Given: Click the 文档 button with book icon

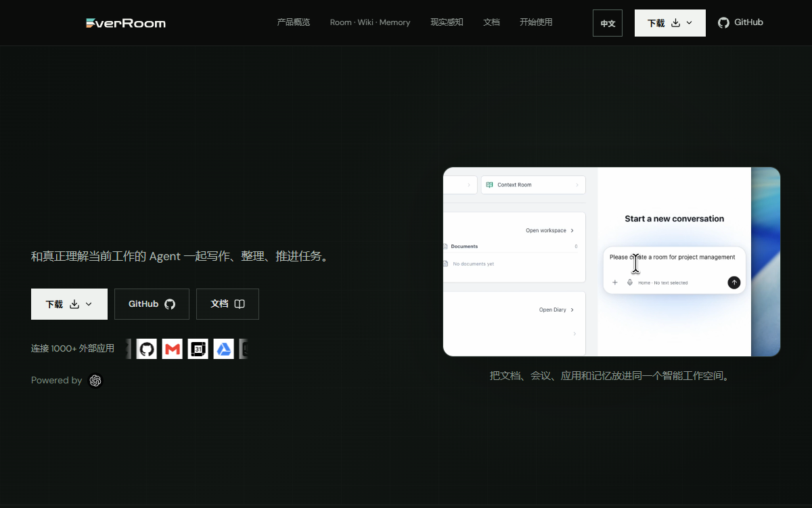Looking at the screenshot, I should [227, 304].
